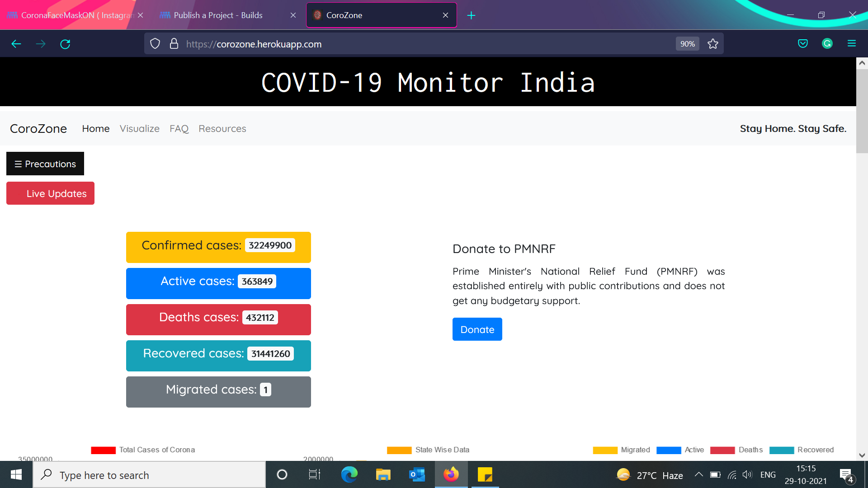Image resolution: width=868 pixels, height=488 pixels.
Task: Click the volume speaker icon
Action: [747, 474]
